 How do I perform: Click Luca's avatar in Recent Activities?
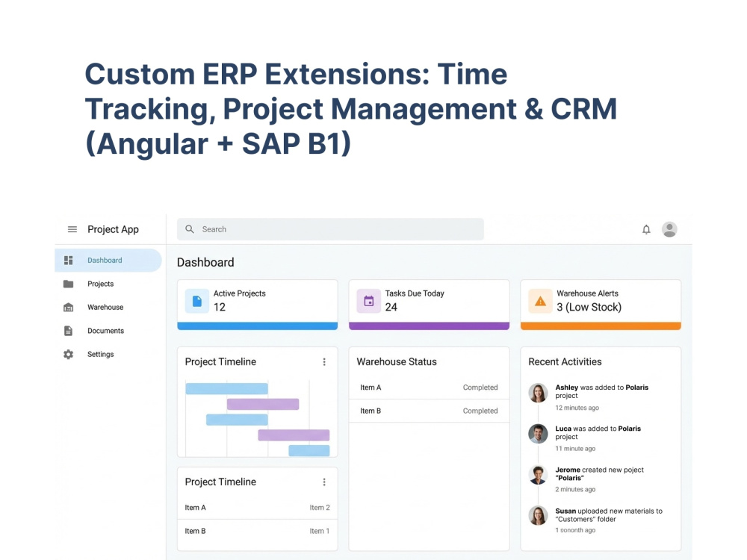tap(538, 434)
